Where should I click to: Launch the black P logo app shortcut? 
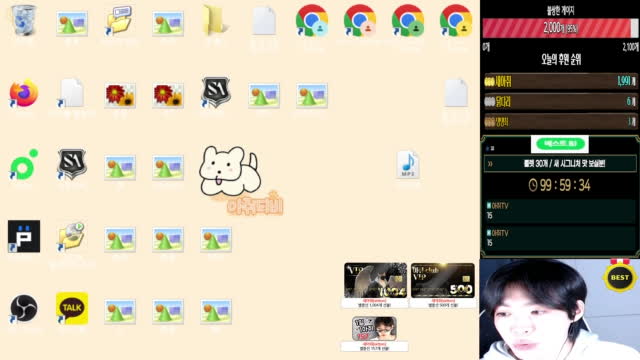24,236
